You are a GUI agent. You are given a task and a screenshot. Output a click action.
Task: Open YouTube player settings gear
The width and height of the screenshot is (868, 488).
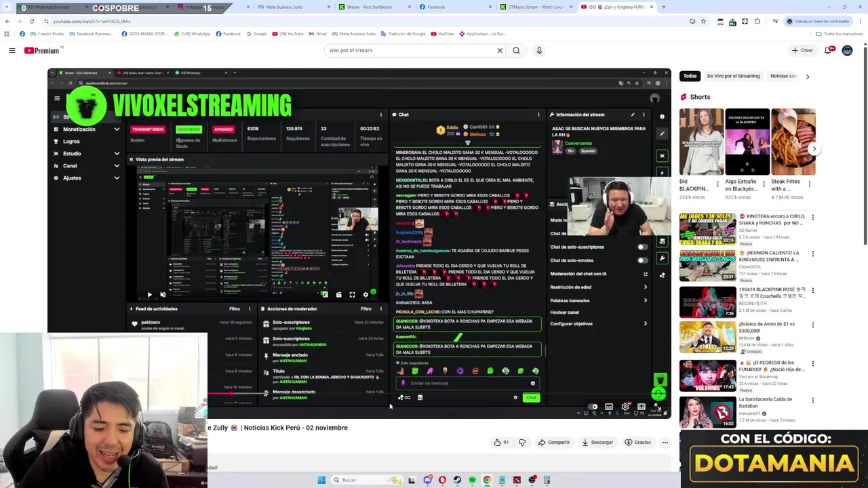click(x=625, y=407)
